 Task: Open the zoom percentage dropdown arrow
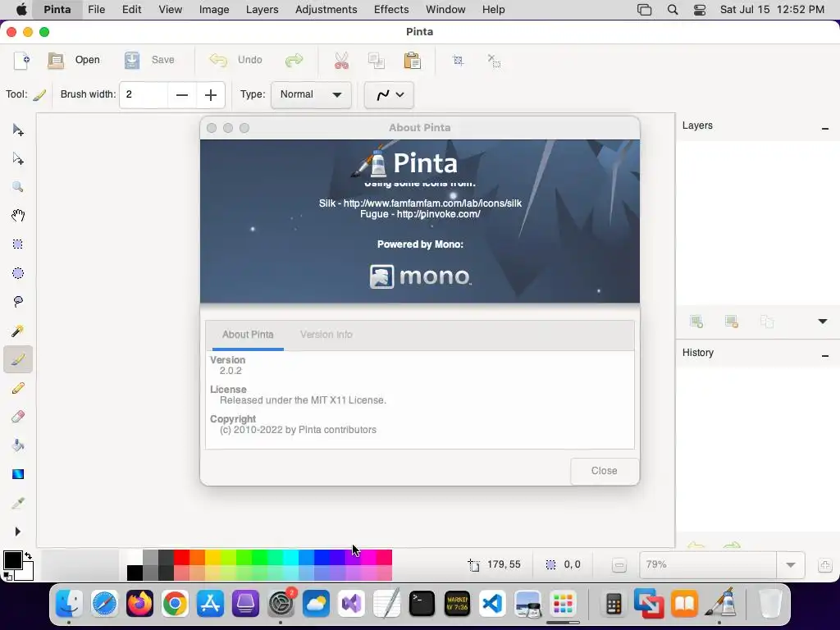pos(790,564)
